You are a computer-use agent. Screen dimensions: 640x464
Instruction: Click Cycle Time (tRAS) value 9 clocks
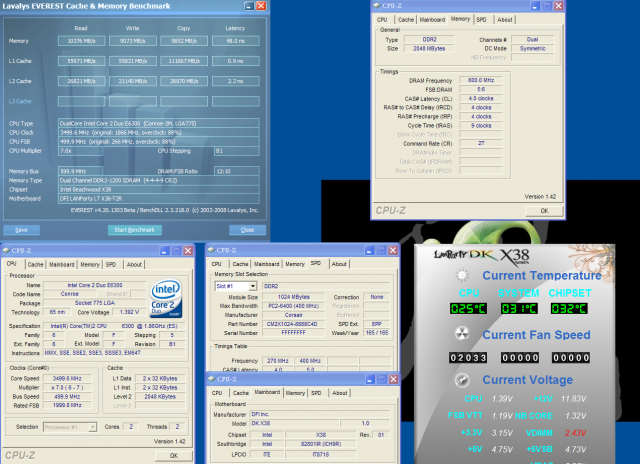tap(481, 125)
